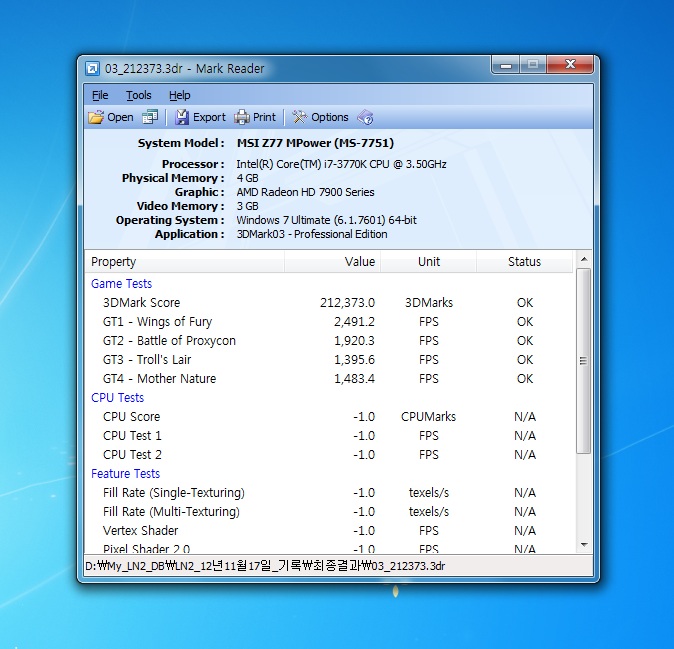Click the 3DMark03 - Professional Edition text
674x649 pixels.
[312, 234]
